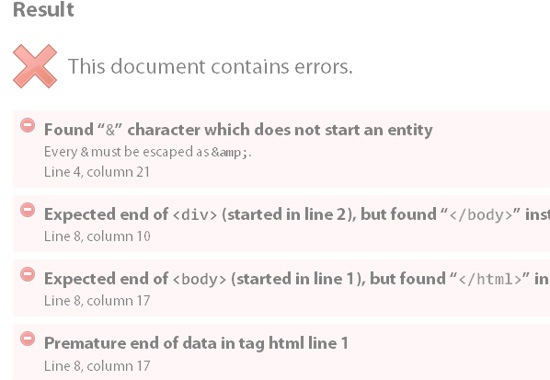Viewport: 550px width, 380px height.
Task: Click "Line 4, column 21" location
Action: tap(97, 172)
